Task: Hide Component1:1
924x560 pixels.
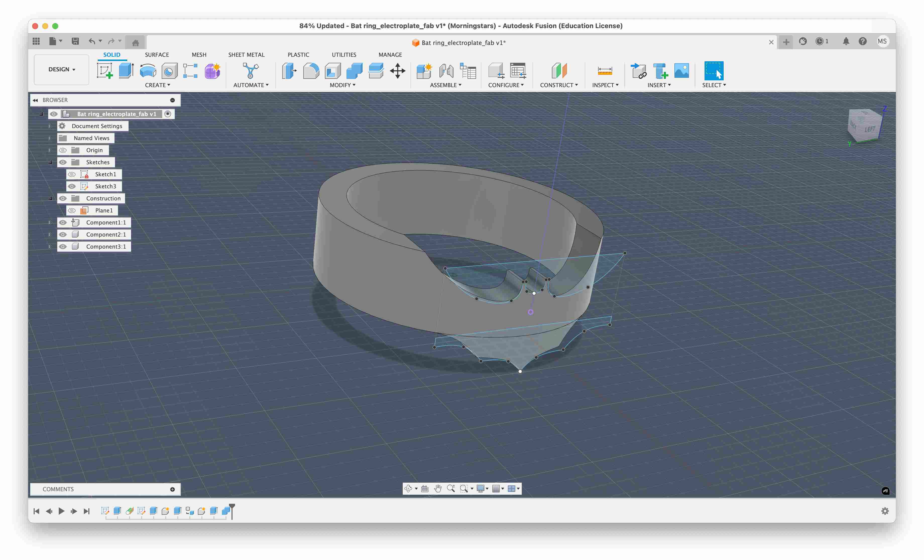Action: tap(63, 222)
